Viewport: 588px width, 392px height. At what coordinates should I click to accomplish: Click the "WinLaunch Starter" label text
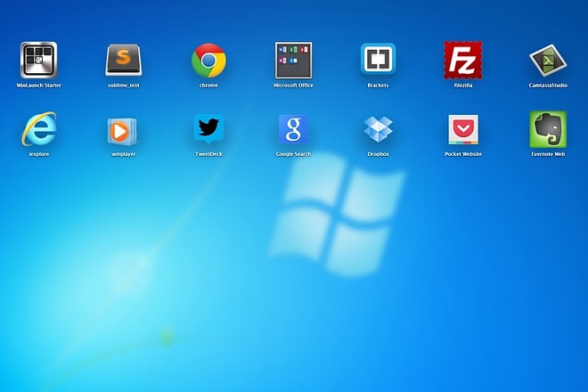(38, 86)
